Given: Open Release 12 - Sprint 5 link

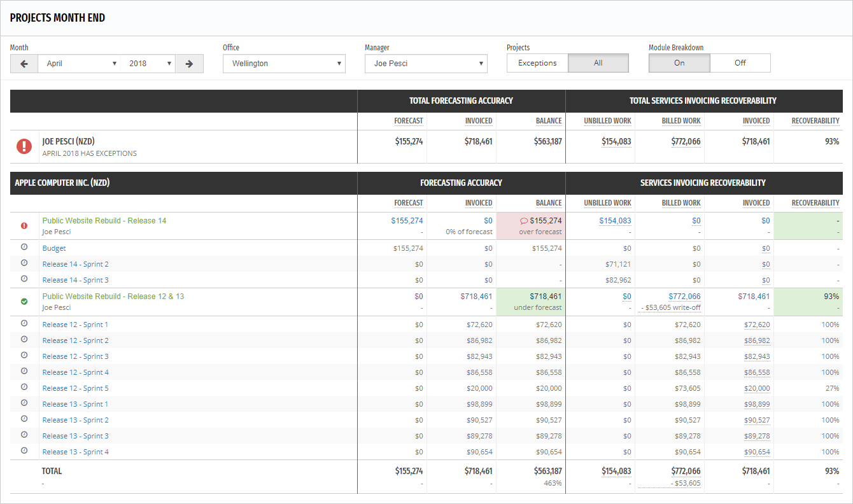Looking at the screenshot, I should (76, 388).
